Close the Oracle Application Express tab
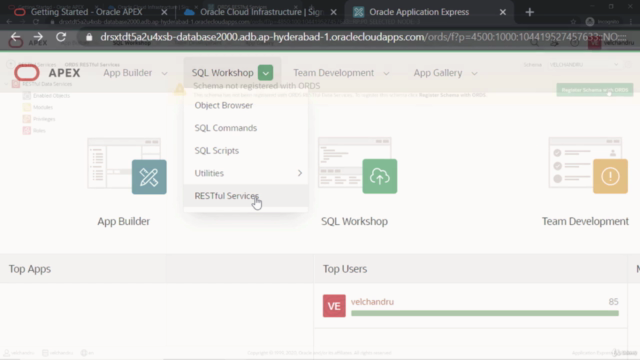Viewport: 640px width, 360px height. click(x=503, y=12)
